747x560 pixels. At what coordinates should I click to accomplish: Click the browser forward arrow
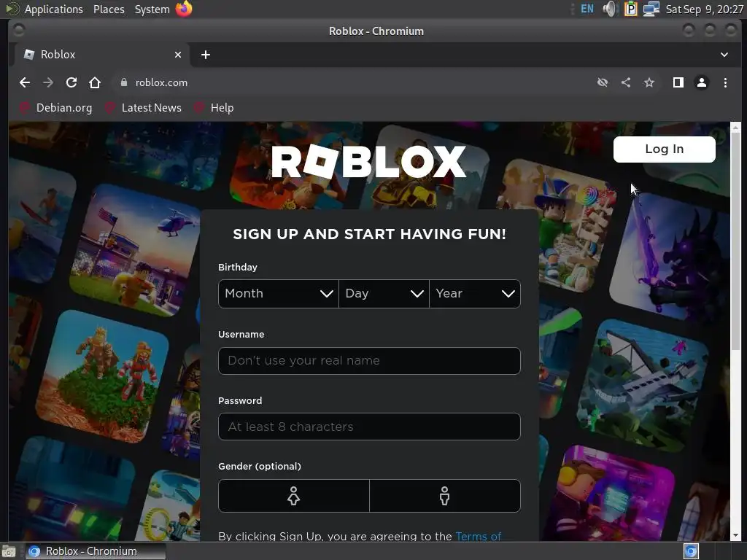[48, 82]
